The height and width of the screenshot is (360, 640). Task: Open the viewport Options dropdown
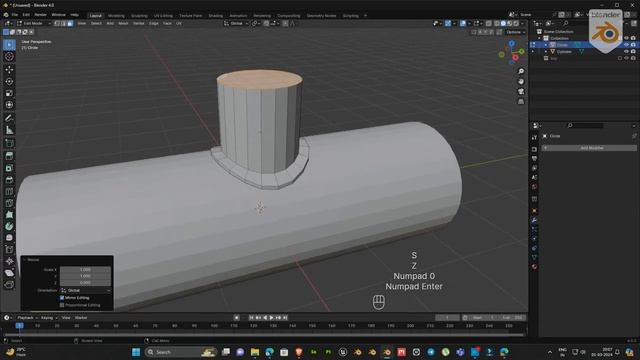point(516,32)
